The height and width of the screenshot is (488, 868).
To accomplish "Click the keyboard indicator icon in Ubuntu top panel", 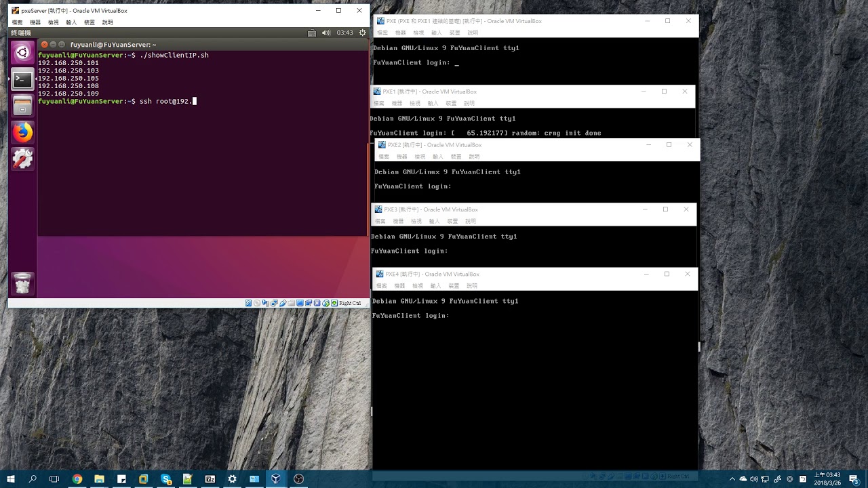I will point(311,33).
